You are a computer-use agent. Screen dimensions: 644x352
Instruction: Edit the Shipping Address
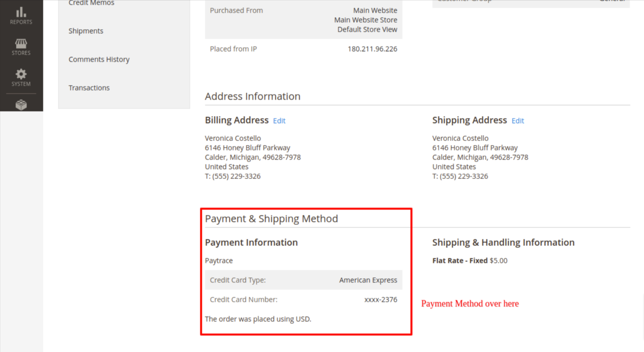coord(518,121)
